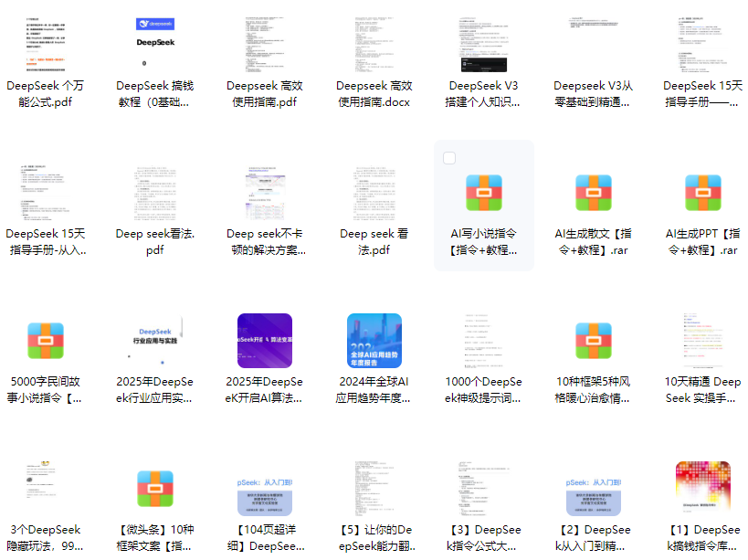The image size is (748, 560).
Task: Open DeepSeek 15天指导手册-从入 thumbnail
Action: pos(46,193)
